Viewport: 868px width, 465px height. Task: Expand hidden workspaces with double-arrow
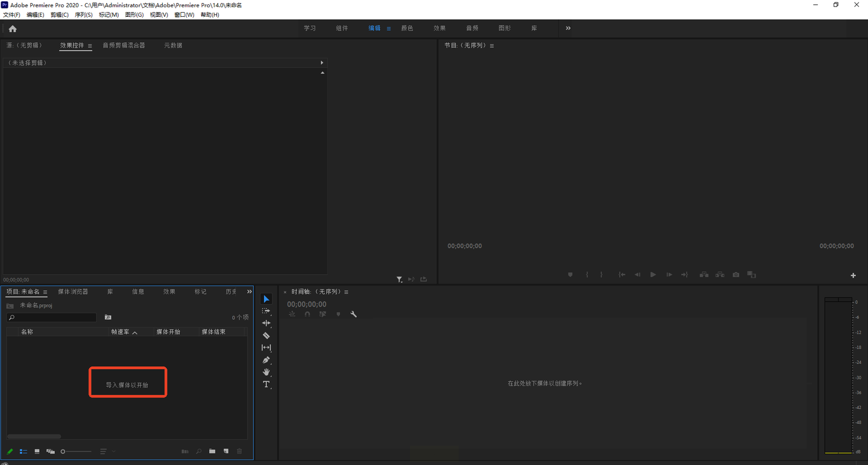[568, 28]
